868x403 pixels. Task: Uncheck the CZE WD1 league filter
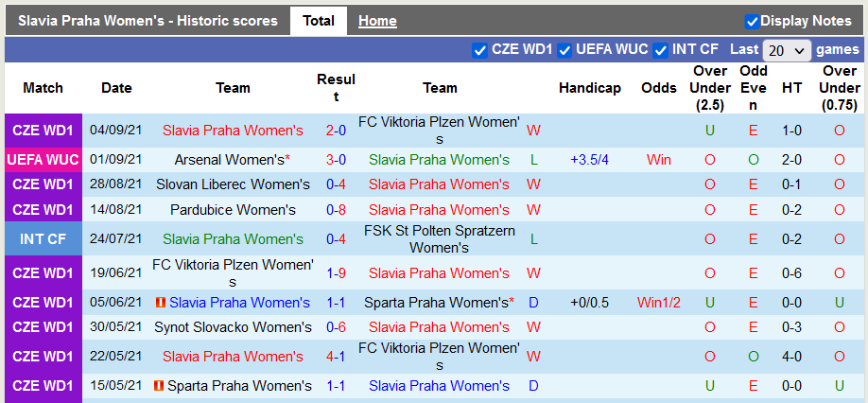pyautogui.click(x=480, y=50)
